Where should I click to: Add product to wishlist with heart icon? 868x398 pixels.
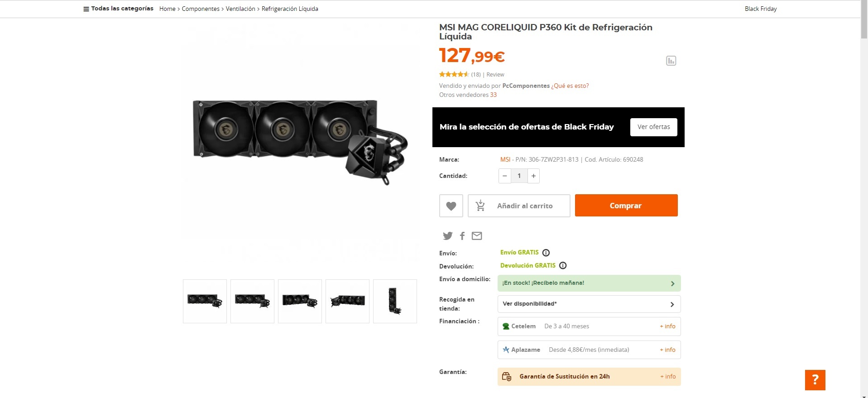coord(451,206)
